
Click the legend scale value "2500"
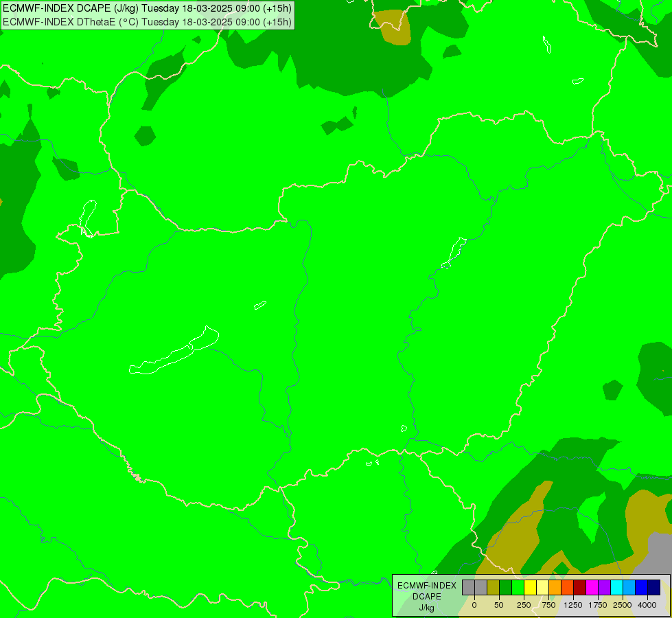[623, 605]
